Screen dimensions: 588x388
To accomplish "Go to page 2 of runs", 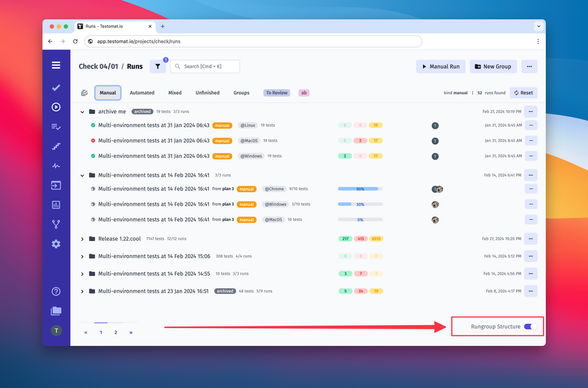I will tap(116, 332).
